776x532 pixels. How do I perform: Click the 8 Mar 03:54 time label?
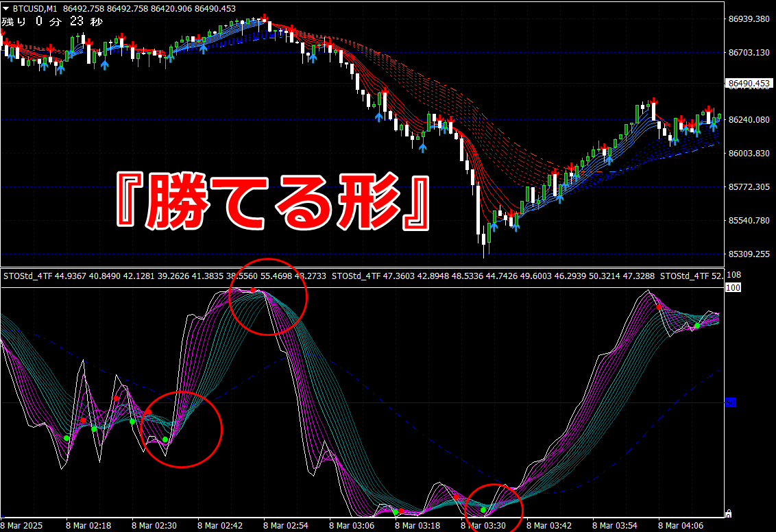tap(615, 526)
